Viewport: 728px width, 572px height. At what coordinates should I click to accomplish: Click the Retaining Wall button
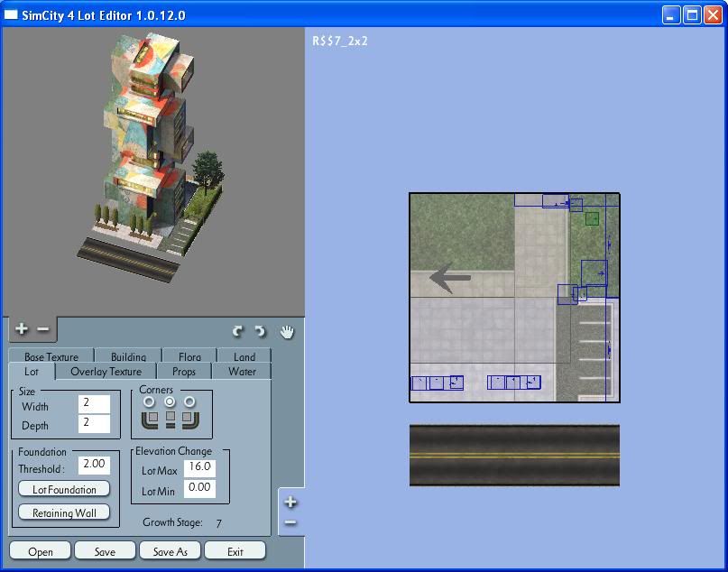click(64, 512)
